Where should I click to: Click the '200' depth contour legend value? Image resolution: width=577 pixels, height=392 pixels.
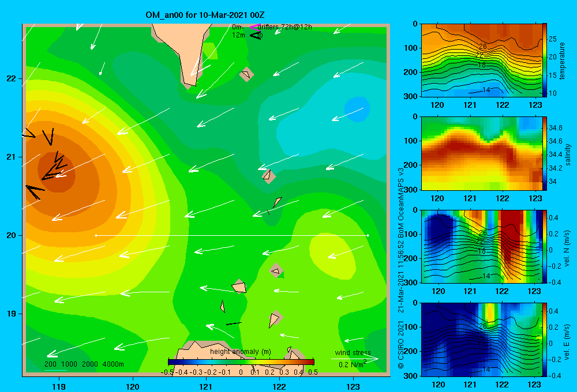tap(50, 364)
